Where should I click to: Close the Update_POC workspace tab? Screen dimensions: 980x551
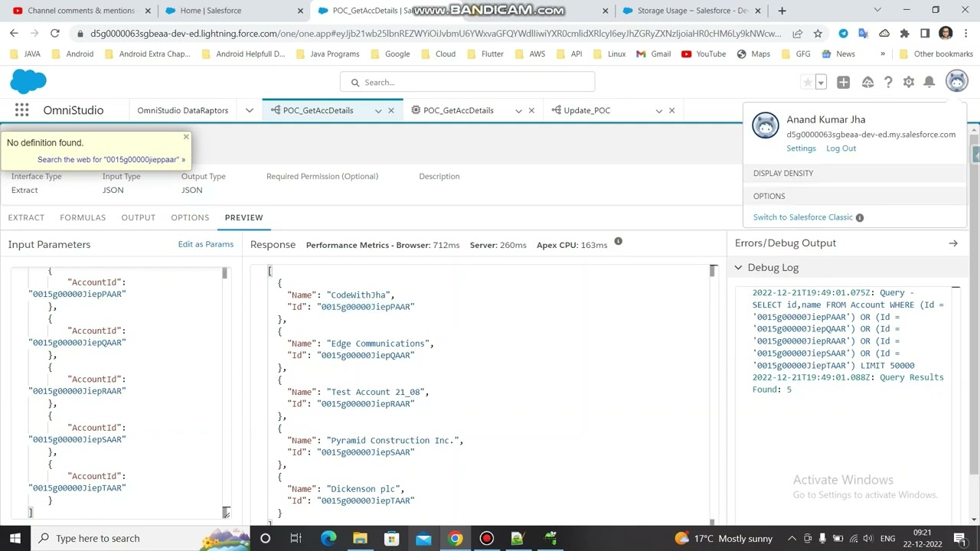671,110
